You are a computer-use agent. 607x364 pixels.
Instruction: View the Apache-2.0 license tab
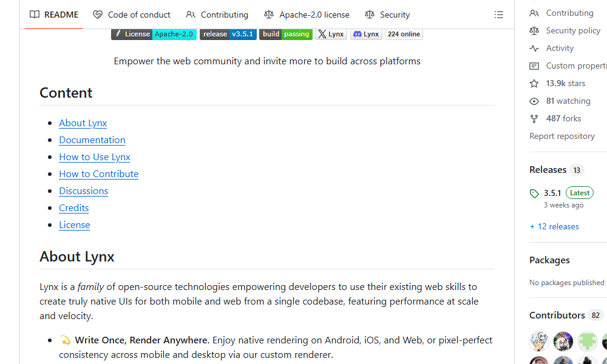(307, 15)
